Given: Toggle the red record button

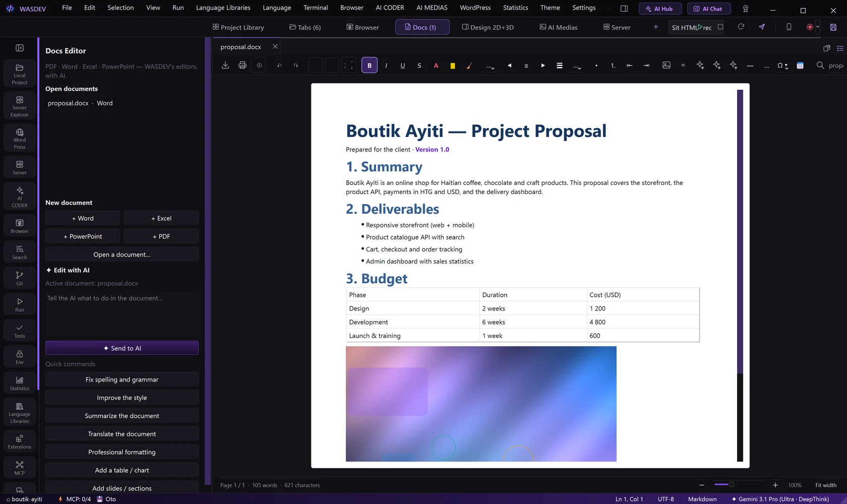Looking at the screenshot, I should 810,27.
